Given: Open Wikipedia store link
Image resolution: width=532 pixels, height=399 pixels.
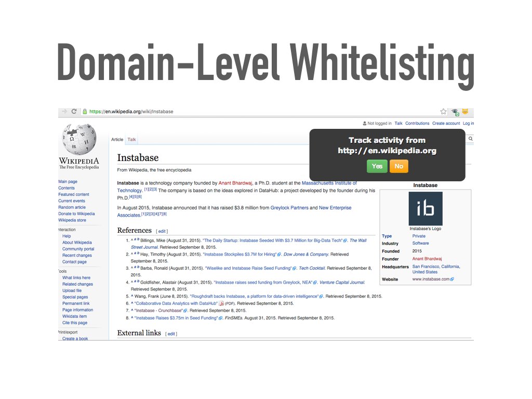Looking at the screenshot, I should (72, 220).
